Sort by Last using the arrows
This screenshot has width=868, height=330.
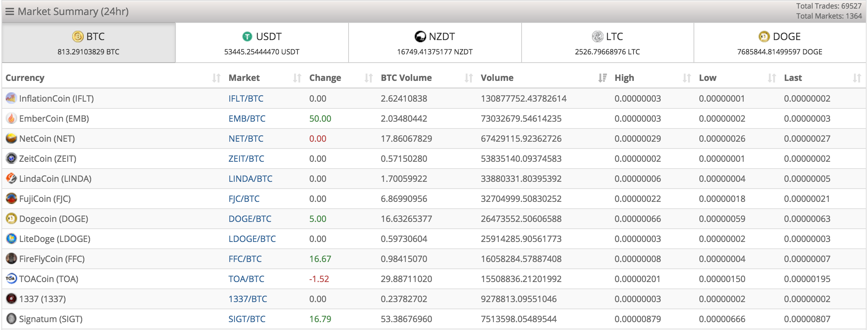[x=857, y=78]
